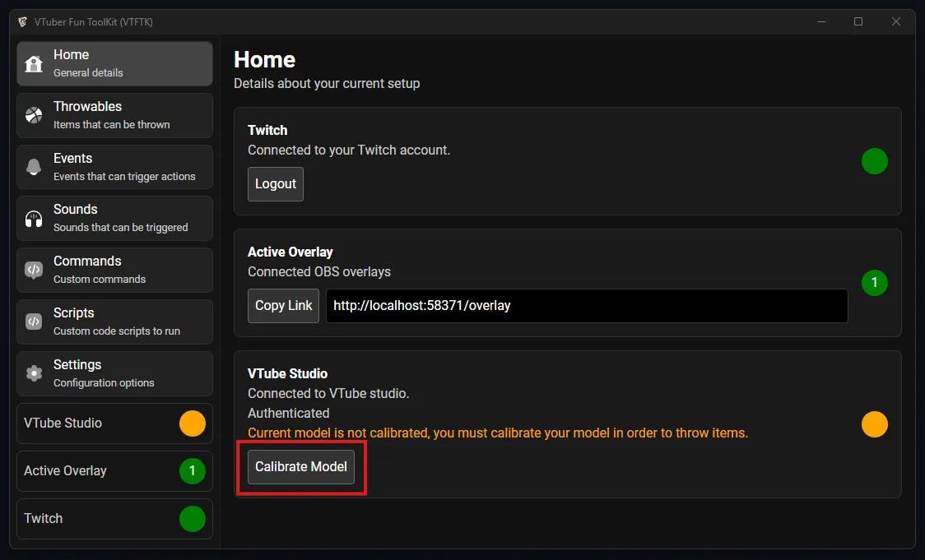Viewport: 925px width, 560px height.
Task: Go to Custom commands page
Action: [114, 270]
